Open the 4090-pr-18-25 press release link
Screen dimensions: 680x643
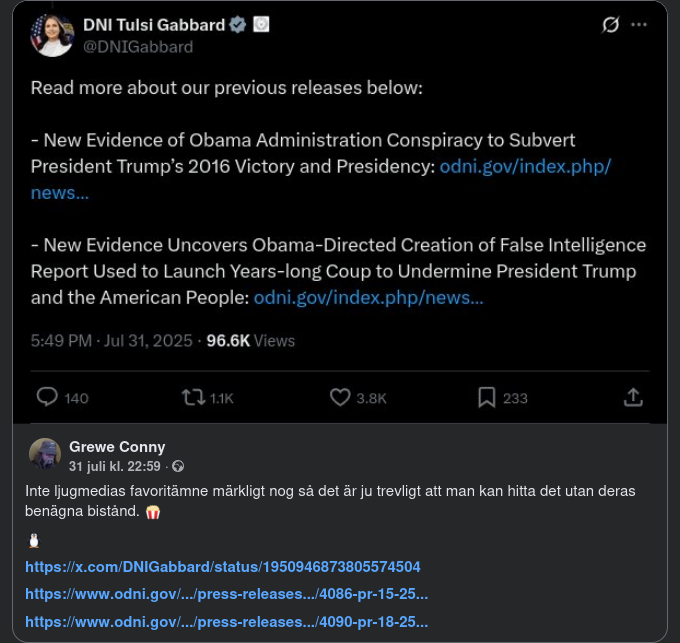click(x=226, y=621)
